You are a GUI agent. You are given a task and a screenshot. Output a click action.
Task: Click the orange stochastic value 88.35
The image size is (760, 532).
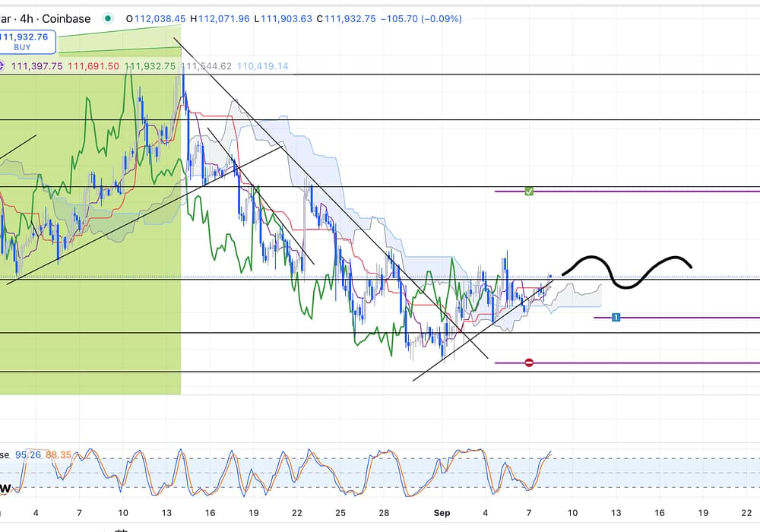point(59,454)
